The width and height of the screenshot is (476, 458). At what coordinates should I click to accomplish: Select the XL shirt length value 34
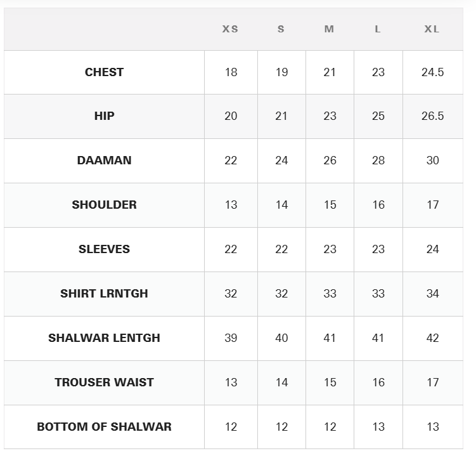[x=432, y=294]
